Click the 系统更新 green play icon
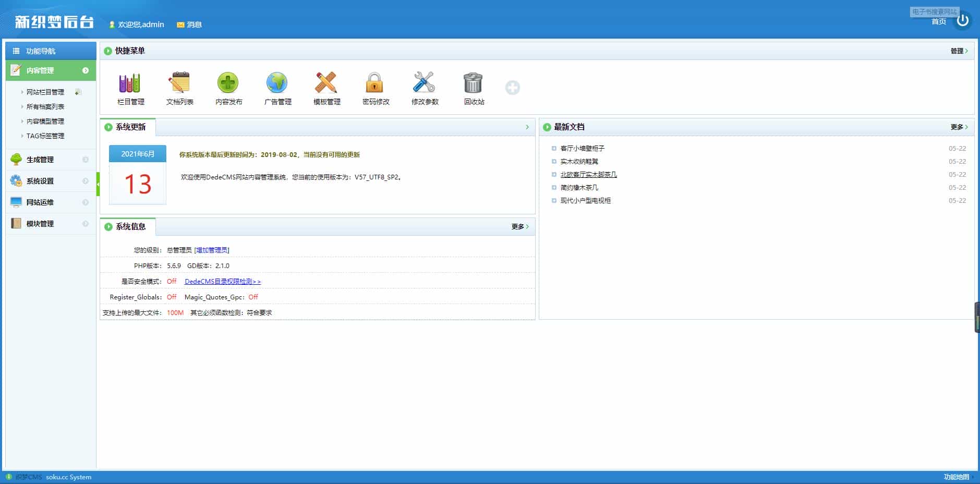 108,127
